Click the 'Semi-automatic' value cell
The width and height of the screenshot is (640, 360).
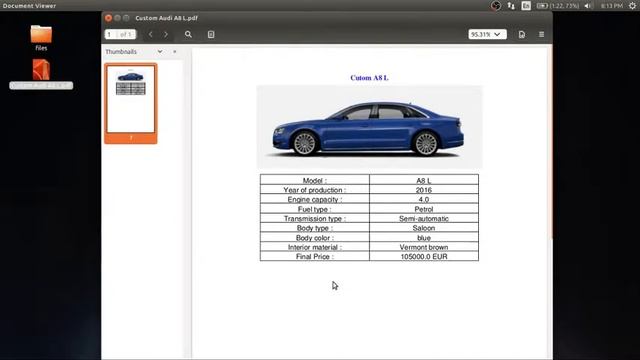coord(424,218)
